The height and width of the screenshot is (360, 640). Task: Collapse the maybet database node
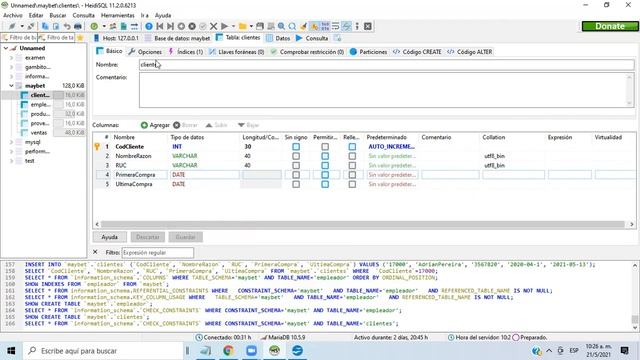pos(11,86)
